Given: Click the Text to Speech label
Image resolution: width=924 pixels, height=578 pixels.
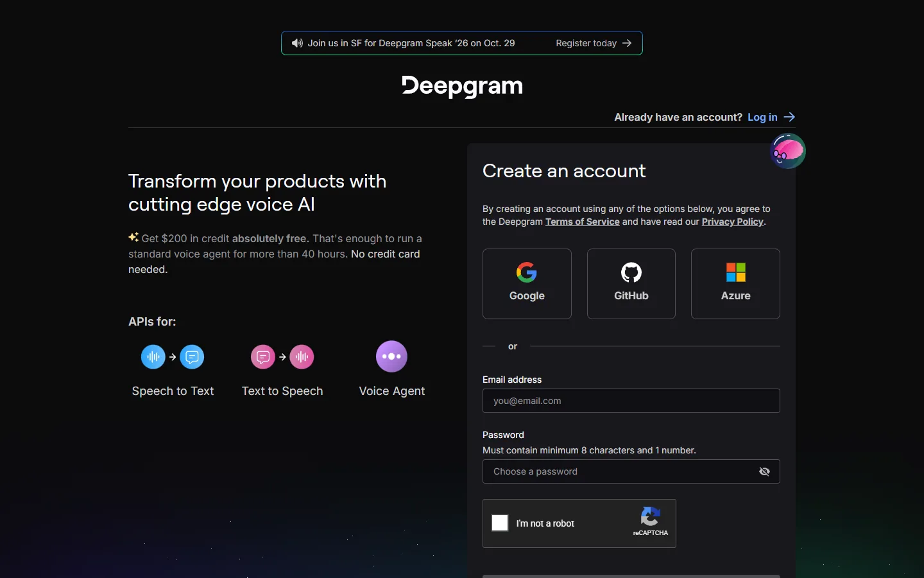Looking at the screenshot, I should tap(282, 391).
